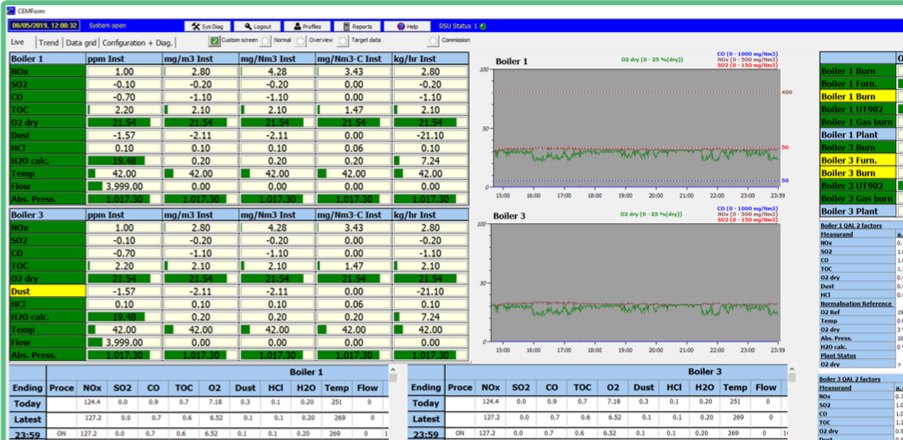
Task: Click the green DSU Status indicator
Action: (x=483, y=26)
